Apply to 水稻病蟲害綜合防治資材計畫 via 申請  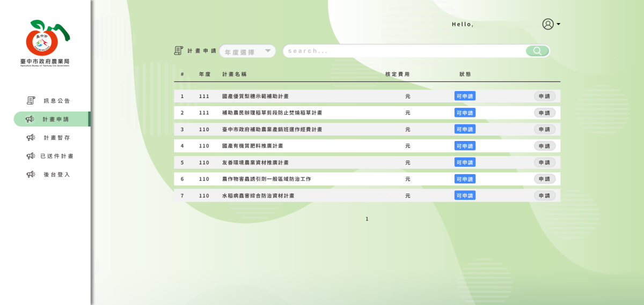click(544, 196)
